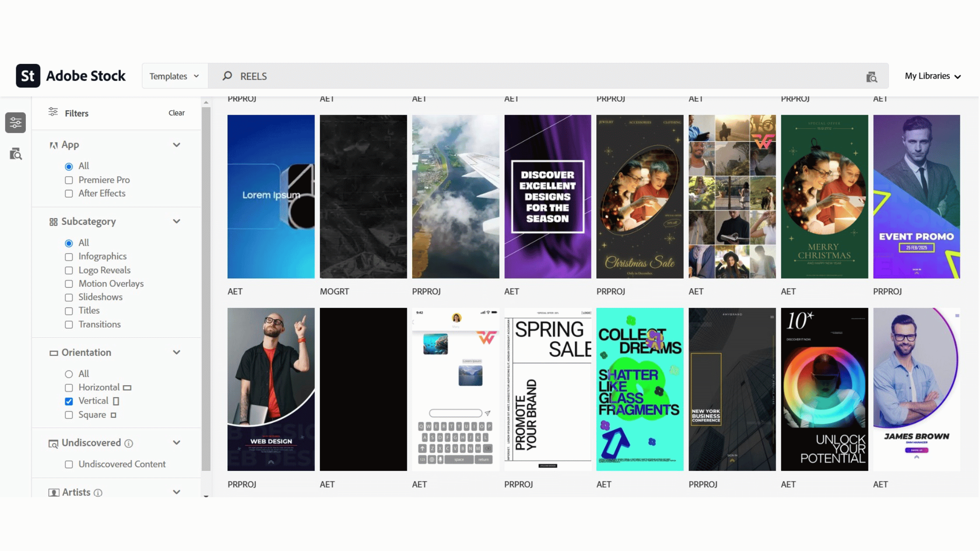Open the filters panel icon in left sidebar
This screenshot has width=980, height=551.
point(15,122)
